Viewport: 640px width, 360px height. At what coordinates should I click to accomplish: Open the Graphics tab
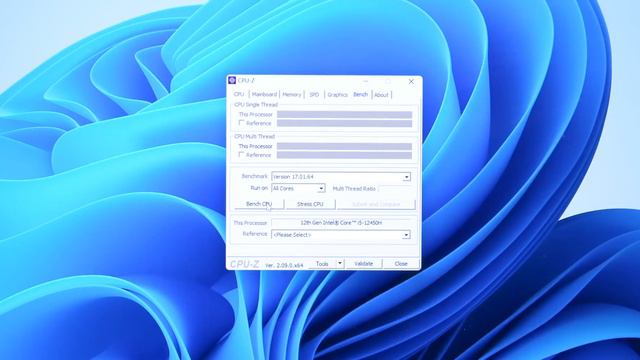click(x=337, y=95)
